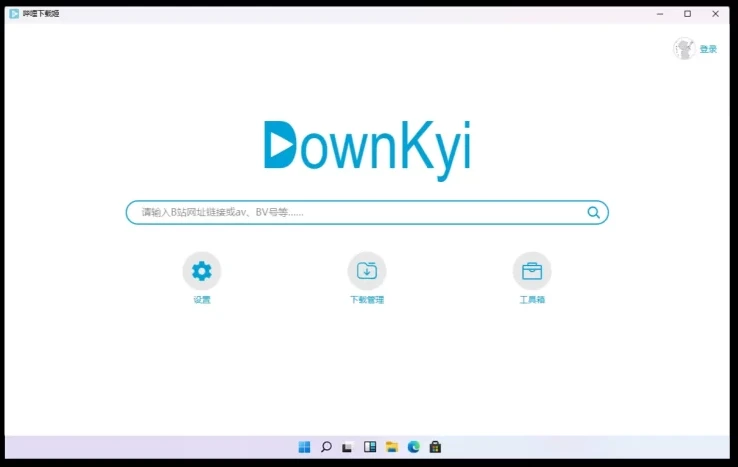Open Widgets on the taskbar
738x467 pixels.
pyautogui.click(x=370, y=447)
